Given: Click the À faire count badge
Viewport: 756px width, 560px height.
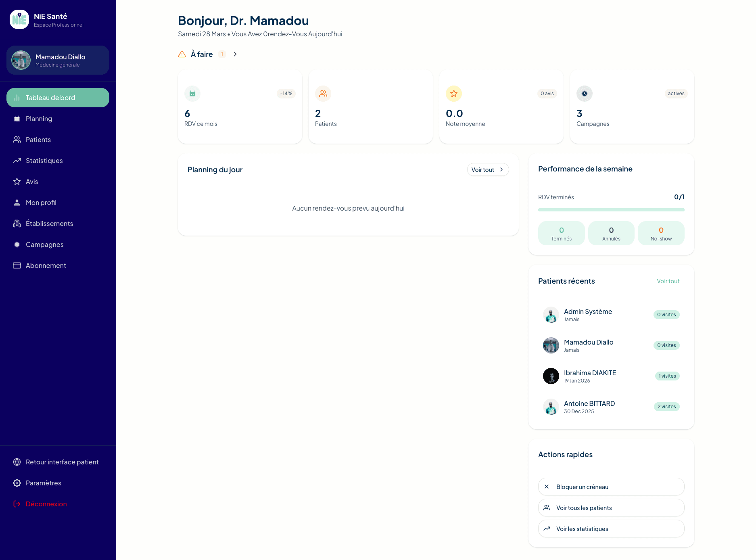Looking at the screenshot, I should [x=222, y=54].
